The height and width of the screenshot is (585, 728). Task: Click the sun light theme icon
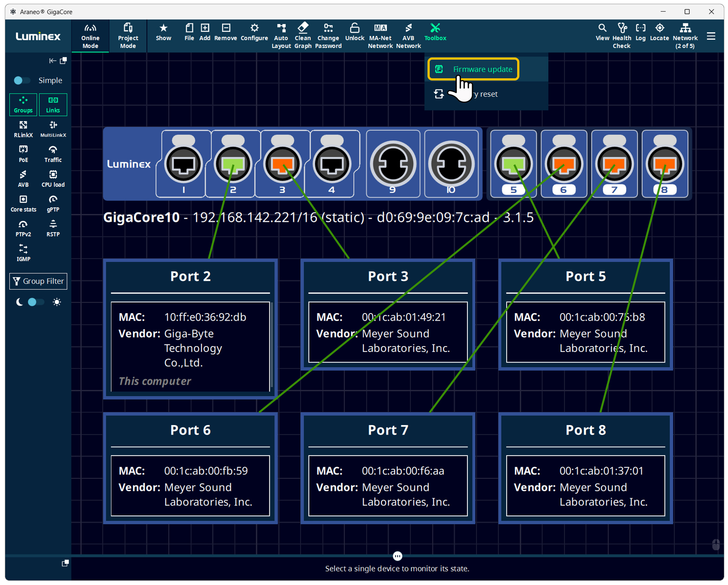57,302
